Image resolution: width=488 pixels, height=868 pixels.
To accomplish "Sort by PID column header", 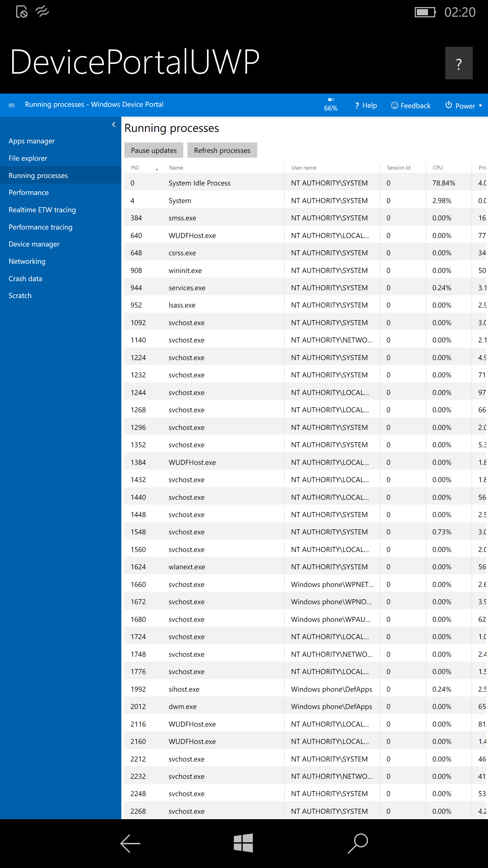I will (x=135, y=168).
